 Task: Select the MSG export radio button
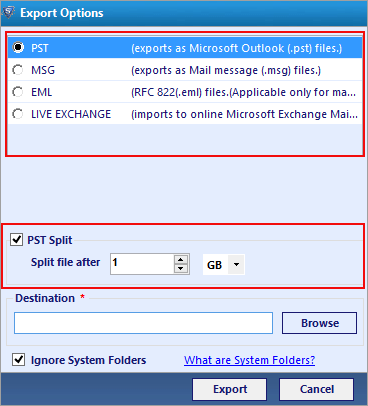click(x=18, y=70)
